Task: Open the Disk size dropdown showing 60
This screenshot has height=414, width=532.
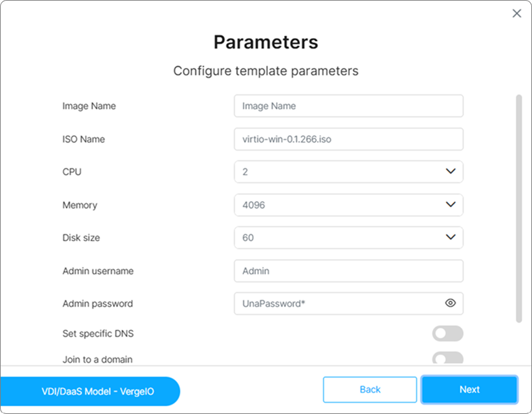Action: pyautogui.click(x=339, y=238)
